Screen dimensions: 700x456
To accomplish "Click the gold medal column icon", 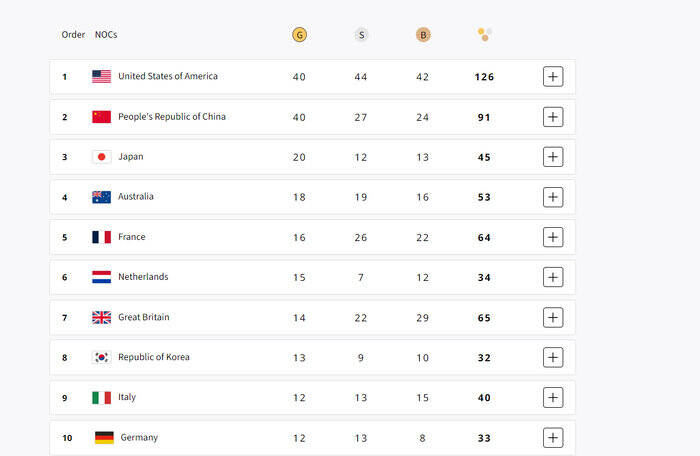I will click(x=299, y=35).
